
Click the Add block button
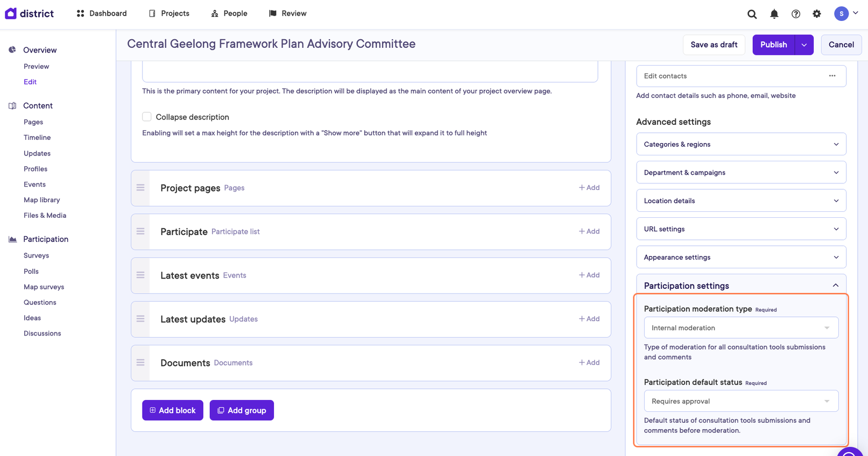coord(172,410)
